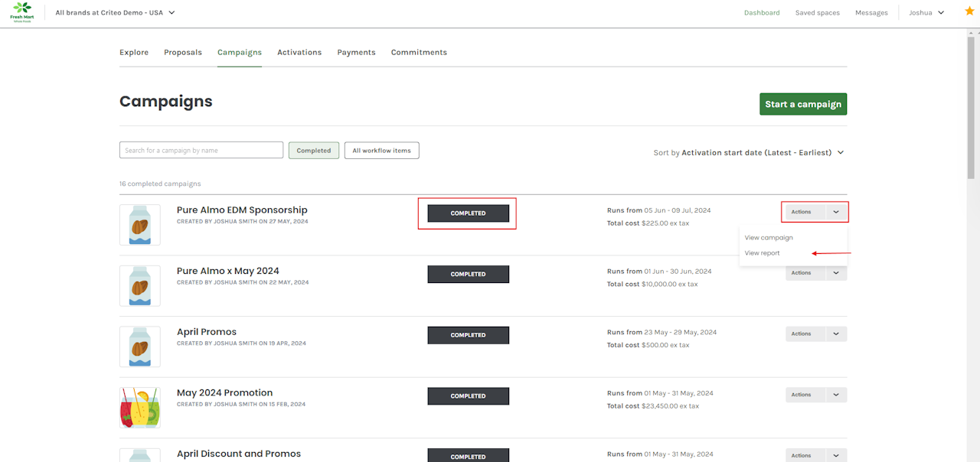Open Pure Almo EDM Sponsorship thumbnail
The image size is (980, 462).
140,225
